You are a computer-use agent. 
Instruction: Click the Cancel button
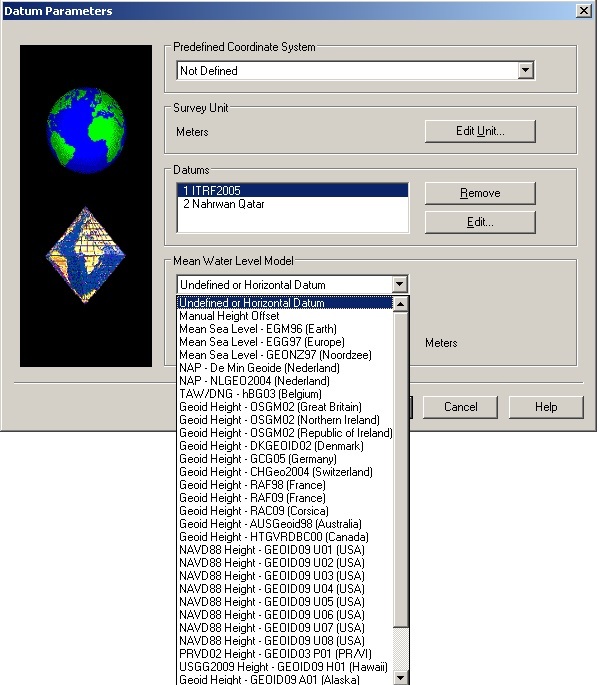point(460,407)
